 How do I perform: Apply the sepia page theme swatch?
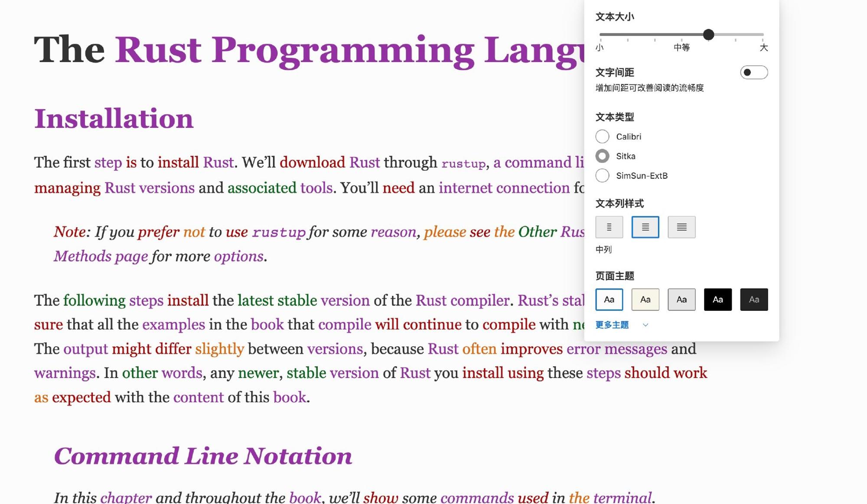coord(645,299)
